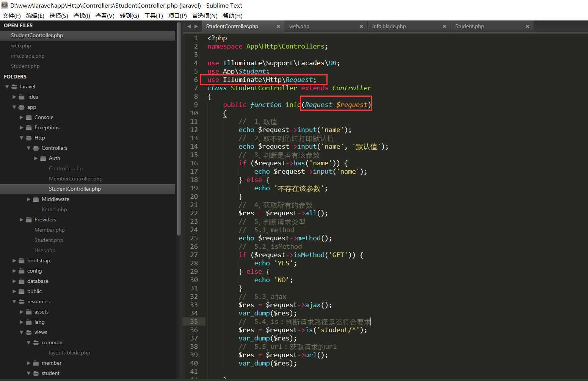Open the 文件(F) menu
Image resolution: width=588 pixels, height=381 pixels.
pos(12,16)
